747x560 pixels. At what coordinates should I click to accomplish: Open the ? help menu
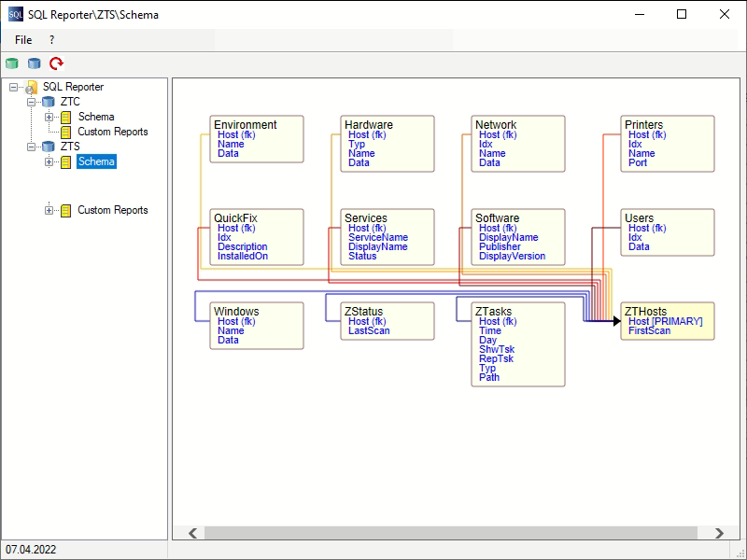pos(52,40)
